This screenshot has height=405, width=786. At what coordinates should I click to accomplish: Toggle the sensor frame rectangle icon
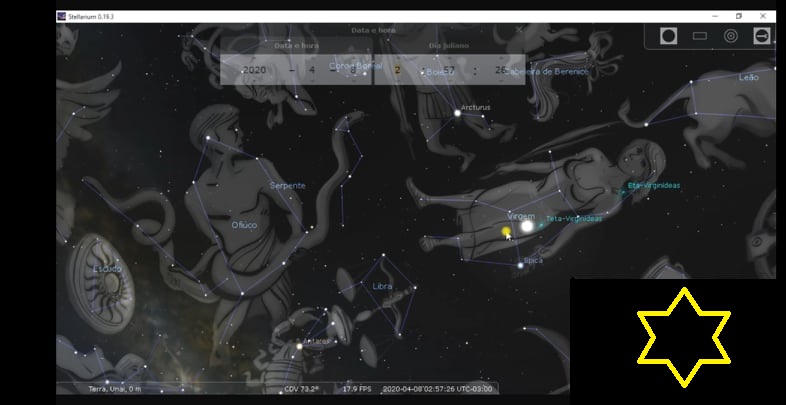click(x=700, y=36)
